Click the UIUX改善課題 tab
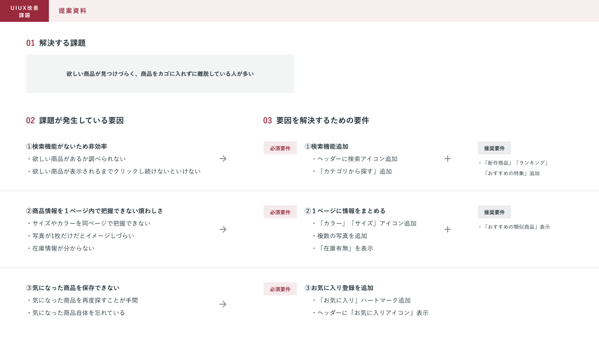 click(x=24, y=11)
